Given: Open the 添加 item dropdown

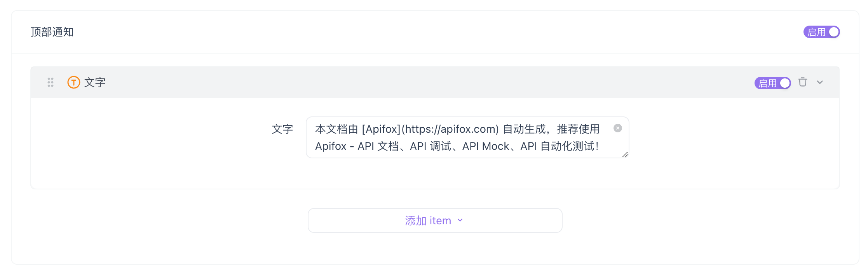Looking at the screenshot, I should pyautogui.click(x=434, y=220).
